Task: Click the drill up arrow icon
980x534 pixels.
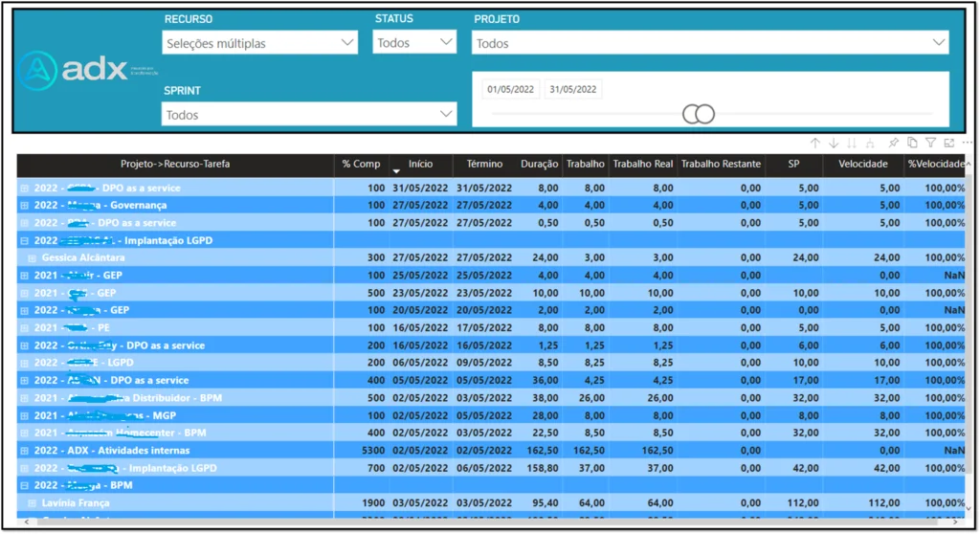Action: pos(815,143)
